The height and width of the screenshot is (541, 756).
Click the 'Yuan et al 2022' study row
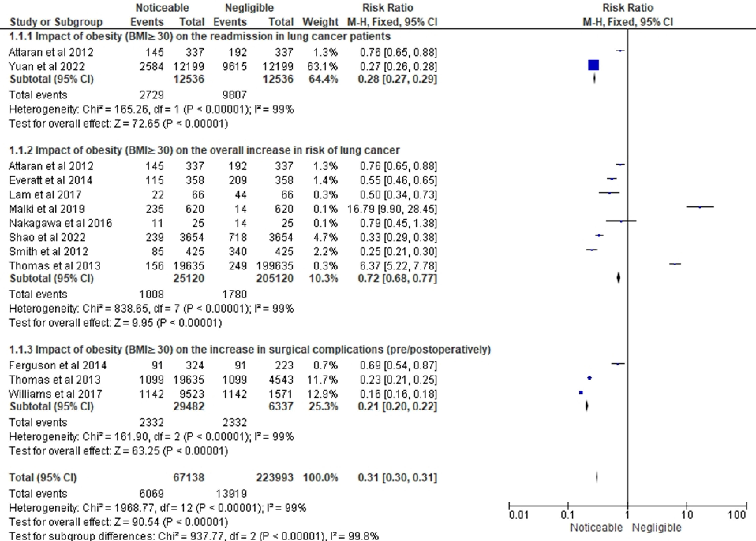(x=223, y=66)
